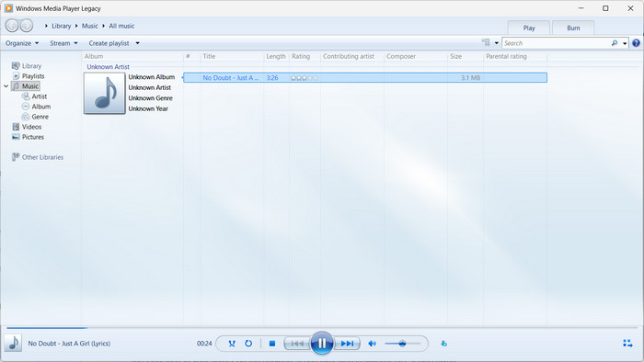The height and width of the screenshot is (362, 644).
Task: Open the View options icon
Action: (x=486, y=42)
